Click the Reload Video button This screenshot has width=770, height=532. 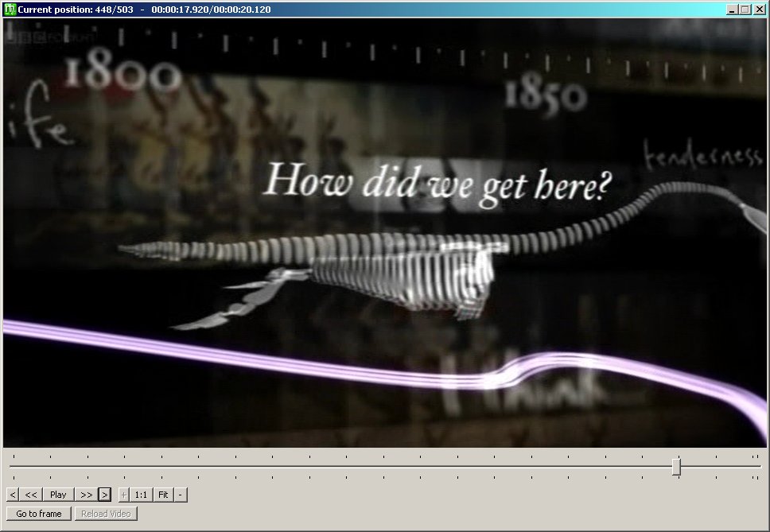tap(106, 514)
